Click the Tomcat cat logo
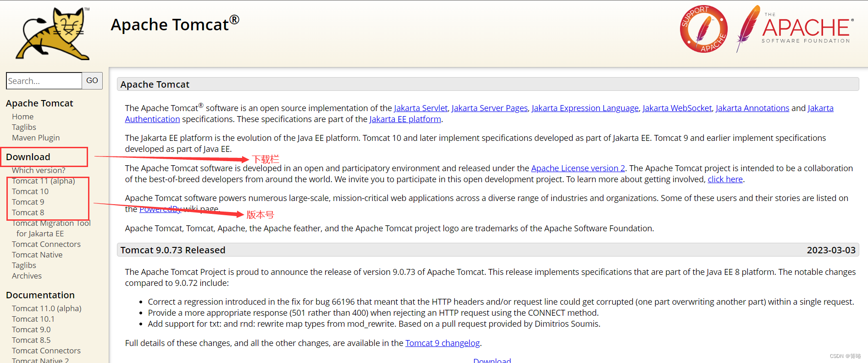The height and width of the screenshot is (363, 868). click(x=53, y=34)
